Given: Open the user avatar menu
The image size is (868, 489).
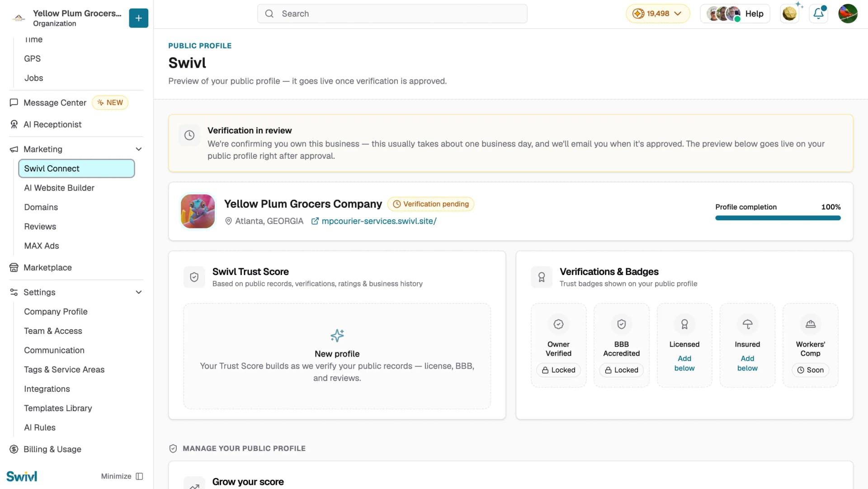Looking at the screenshot, I should pyautogui.click(x=848, y=14).
